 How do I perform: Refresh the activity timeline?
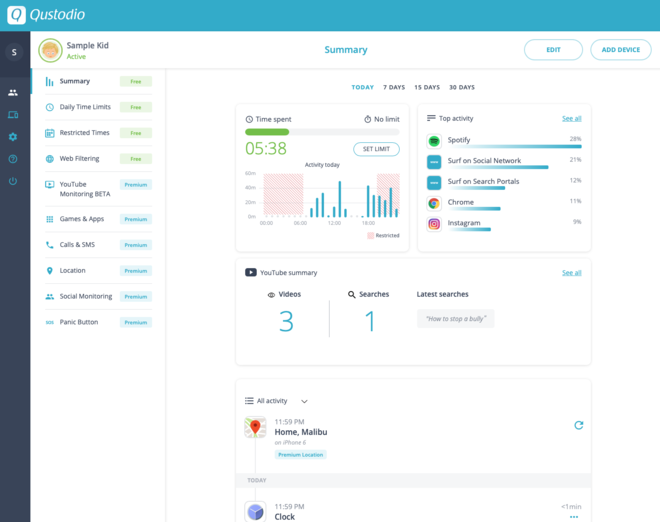(578, 425)
